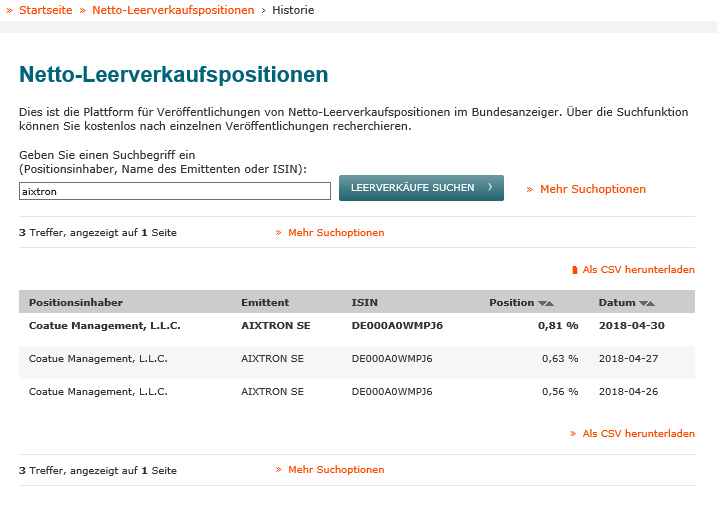Sort Datum column descending with down arrow
This screenshot has height=530, width=717.
click(x=643, y=303)
